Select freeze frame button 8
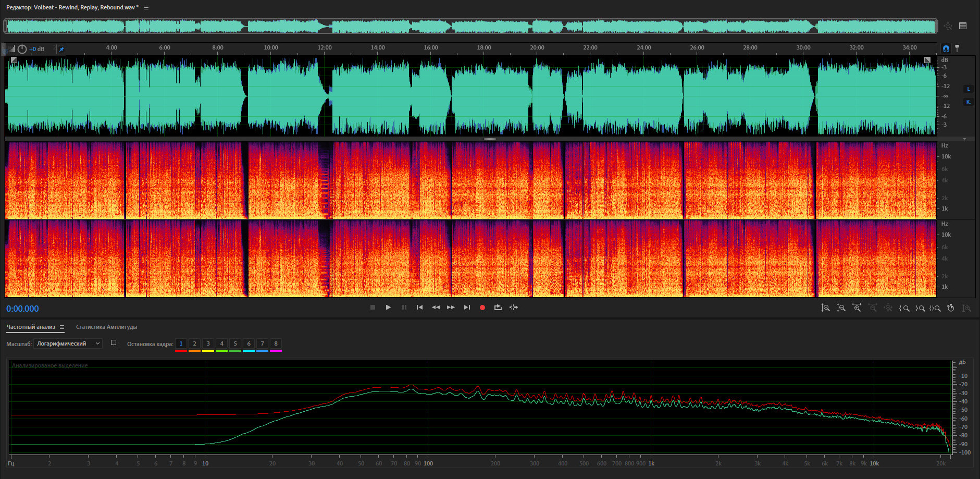Screen dimensions: 980x479 pyautogui.click(x=276, y=343)
